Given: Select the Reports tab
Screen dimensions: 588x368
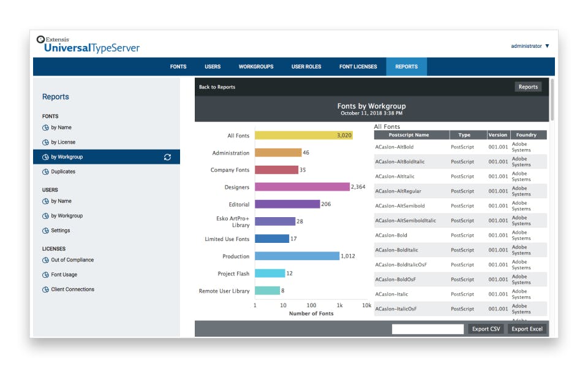Looking at the screenshot, I should pos(407,66).
